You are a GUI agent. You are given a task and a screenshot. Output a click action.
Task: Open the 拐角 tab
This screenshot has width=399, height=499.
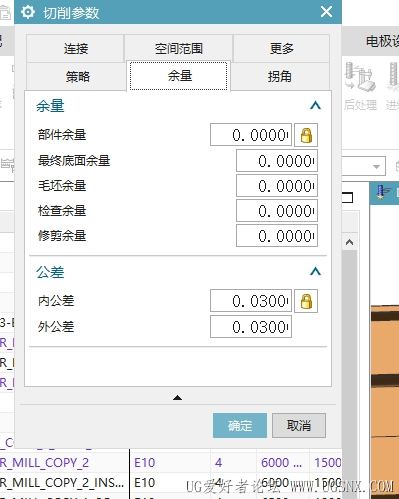click(x=280, y=76)
